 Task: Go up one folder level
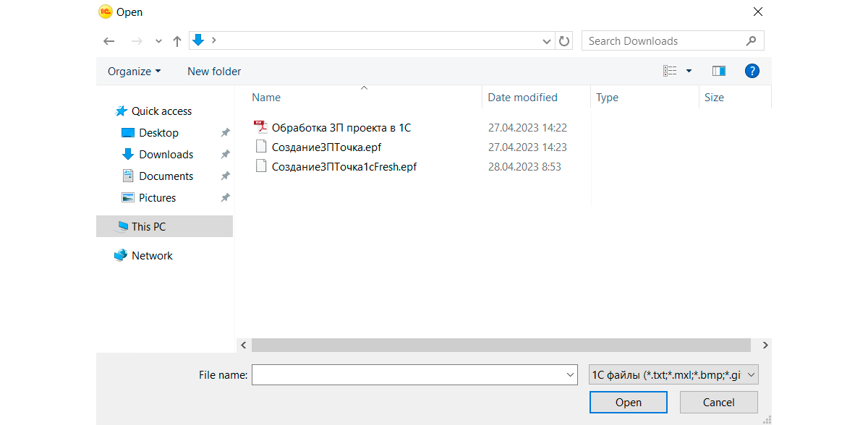pos(176,41)
